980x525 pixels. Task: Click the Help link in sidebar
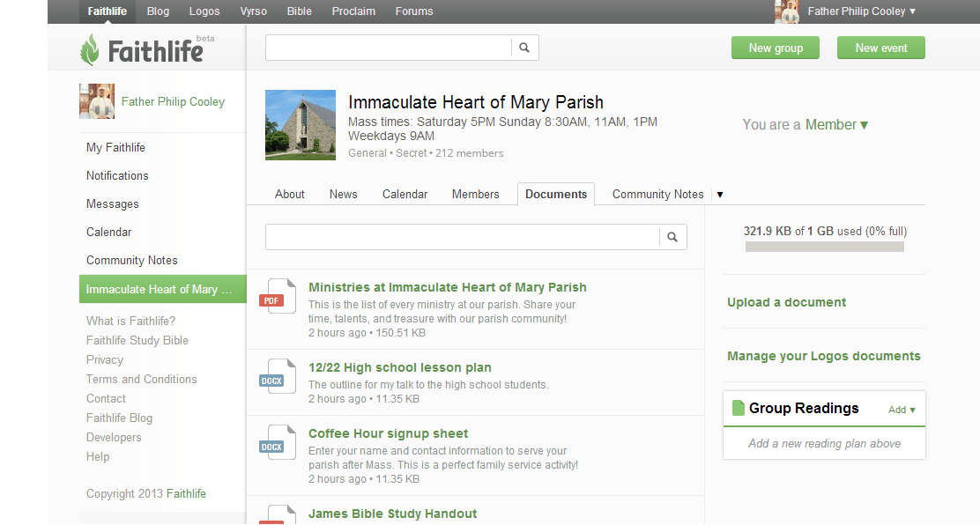(98, 457)
